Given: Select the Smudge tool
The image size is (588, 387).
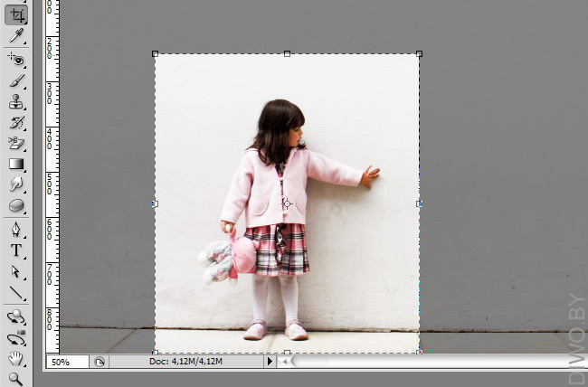Looking at the screenshot, I should 16,184.
